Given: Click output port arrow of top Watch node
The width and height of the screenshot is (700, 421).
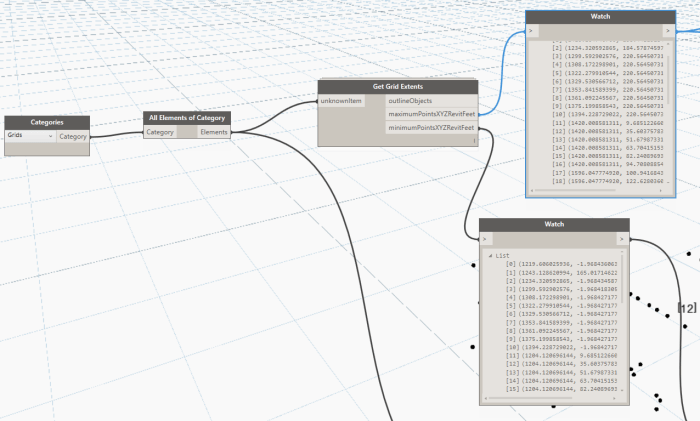Looking at the screenshot, I should tap(668, 31).
